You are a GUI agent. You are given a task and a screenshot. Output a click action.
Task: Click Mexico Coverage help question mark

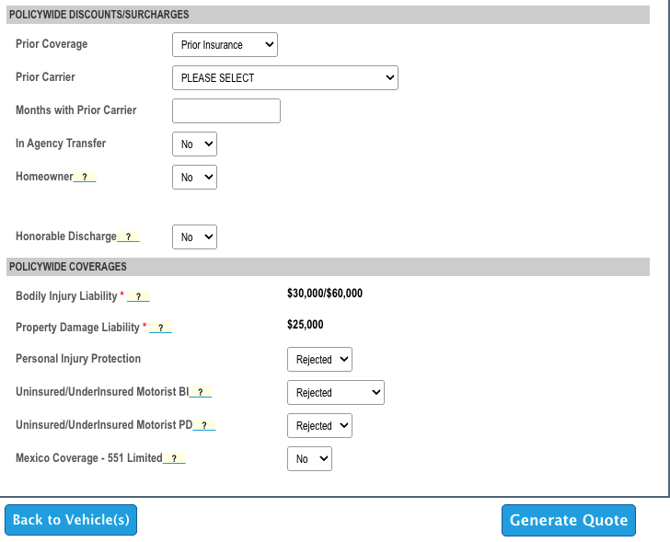tap(175, 459)
